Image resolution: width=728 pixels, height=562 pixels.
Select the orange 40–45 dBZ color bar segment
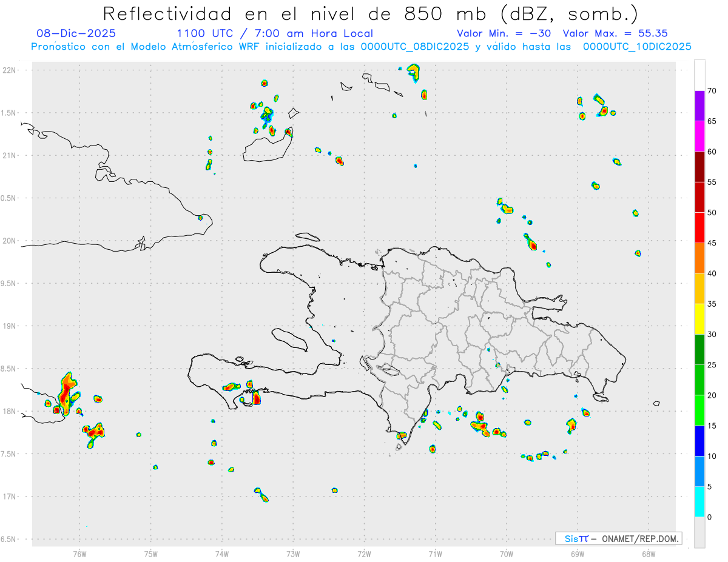(699, 258)
